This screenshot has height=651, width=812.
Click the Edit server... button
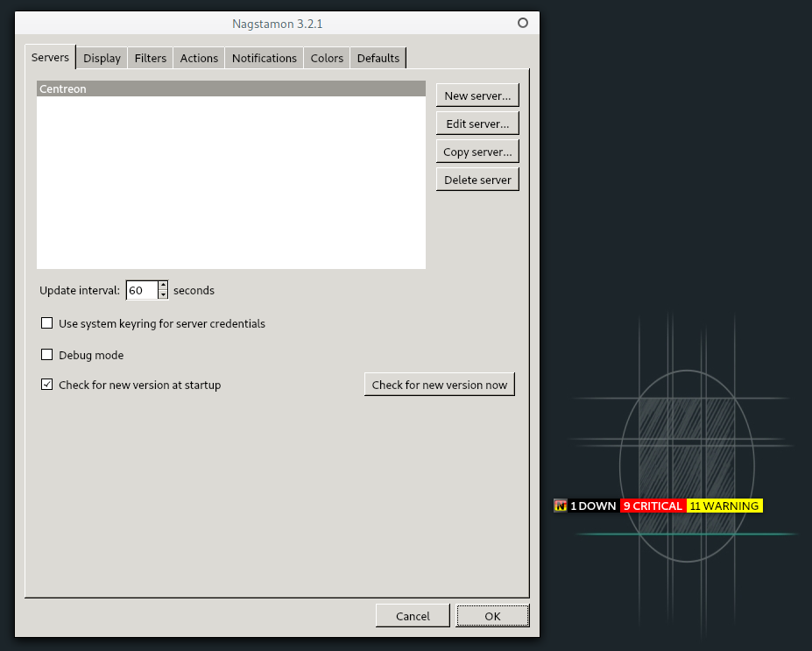point(477,124)
